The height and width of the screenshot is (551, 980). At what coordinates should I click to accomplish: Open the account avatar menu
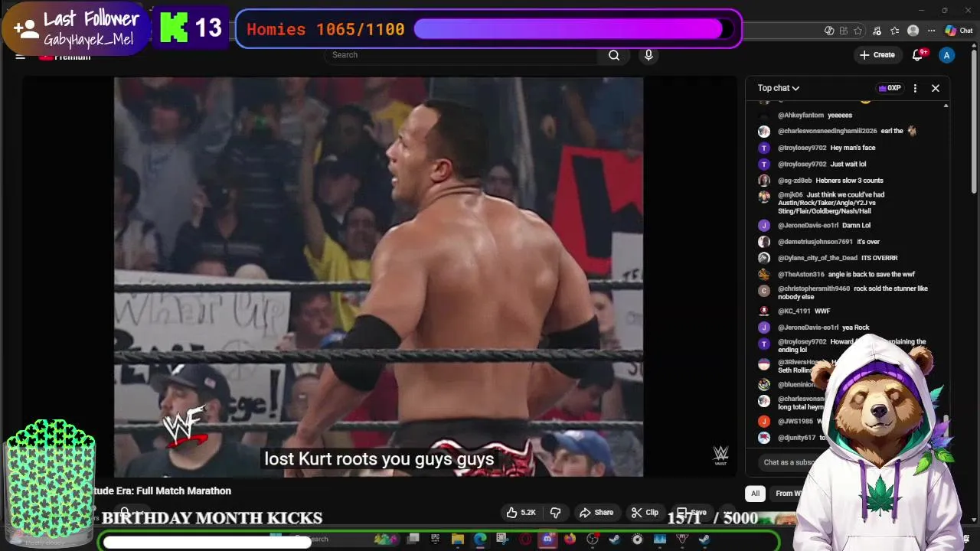tap(947, 55)
